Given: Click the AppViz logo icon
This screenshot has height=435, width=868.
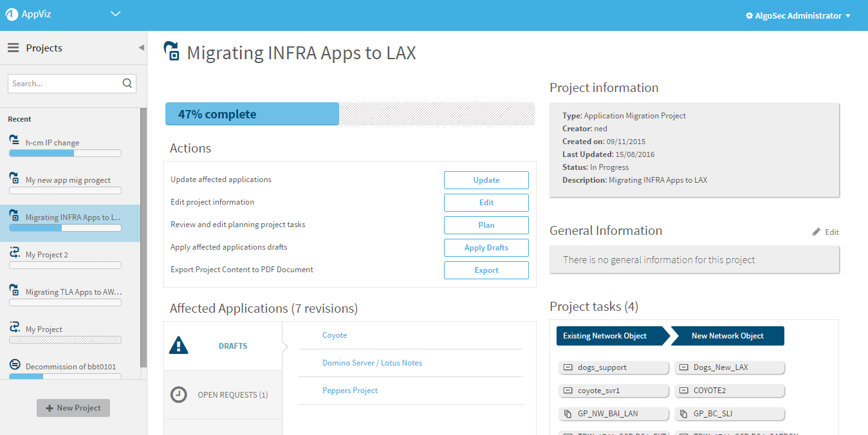Looking at the screenshot, I should coord(12,15).
